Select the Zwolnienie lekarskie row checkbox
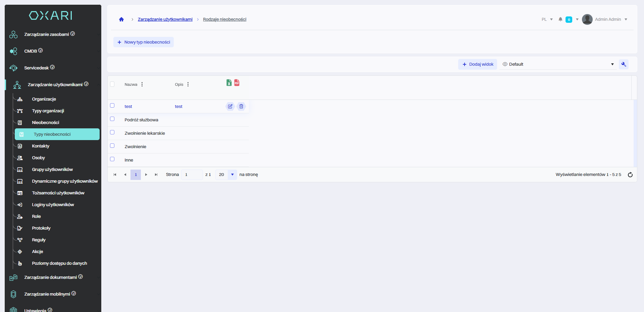The height and width of the screenshot is (312, 644). click(x=112, y=132)
